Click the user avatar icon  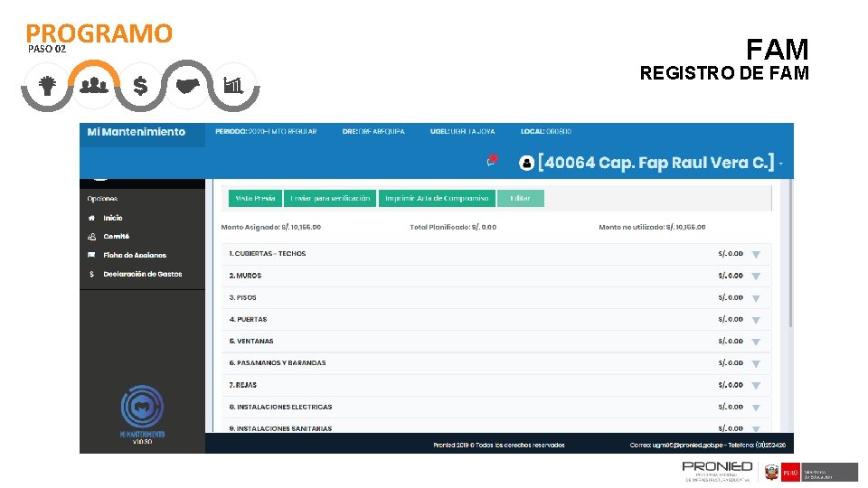[526, 163]
